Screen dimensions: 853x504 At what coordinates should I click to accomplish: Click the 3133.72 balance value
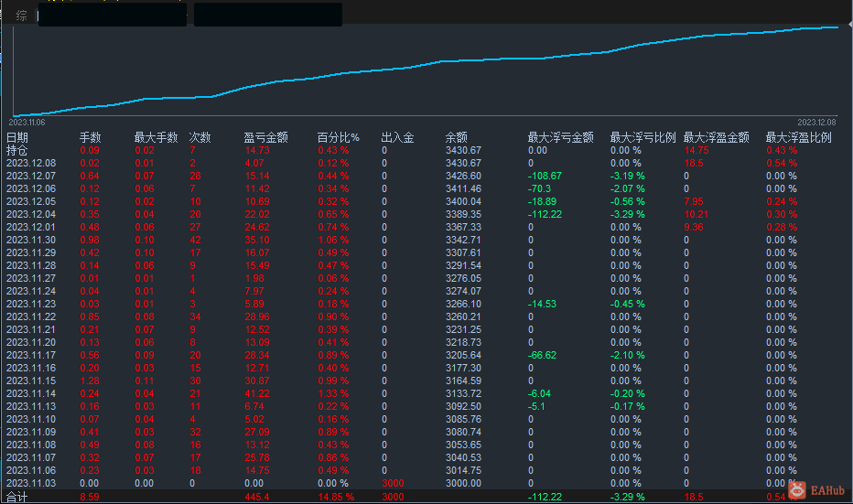point(463,393)
